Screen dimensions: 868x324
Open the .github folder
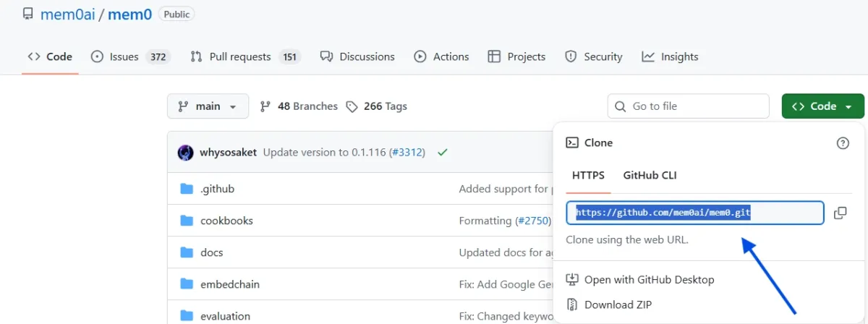click(217, 189)
